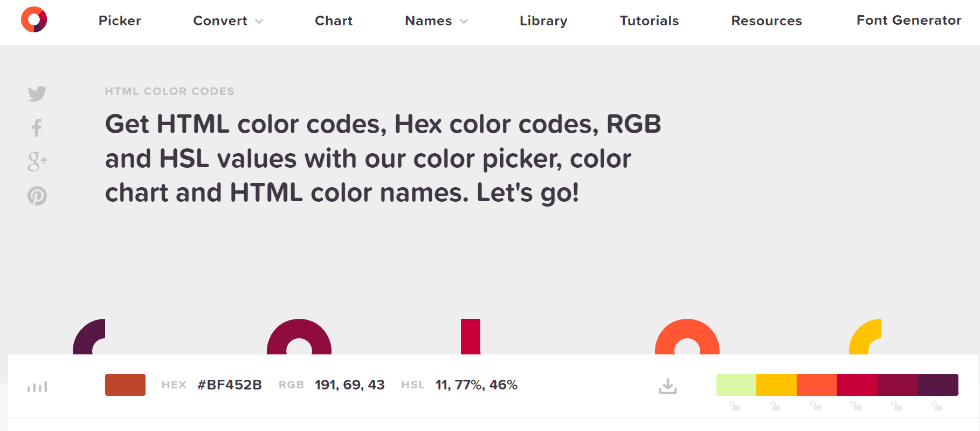The height and width of the screenshot is (431, 980).
Task: Go to the Picker page
Action: click(x=119, y=21)
